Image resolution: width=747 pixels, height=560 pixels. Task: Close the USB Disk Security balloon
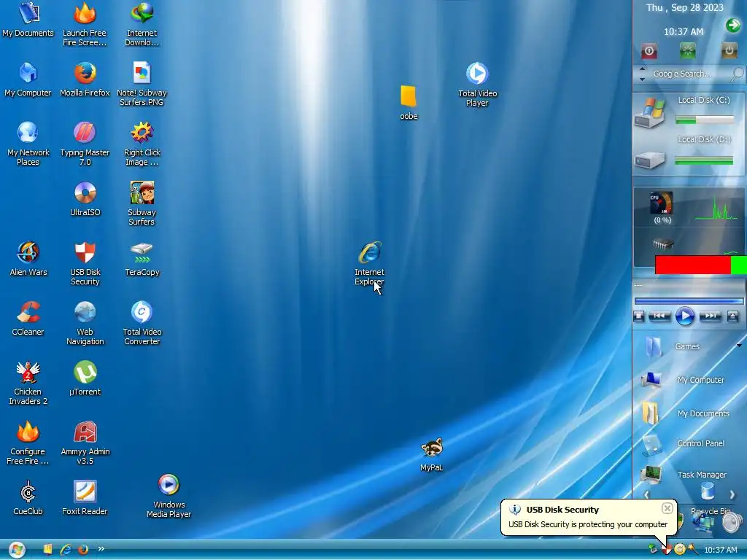667,508
